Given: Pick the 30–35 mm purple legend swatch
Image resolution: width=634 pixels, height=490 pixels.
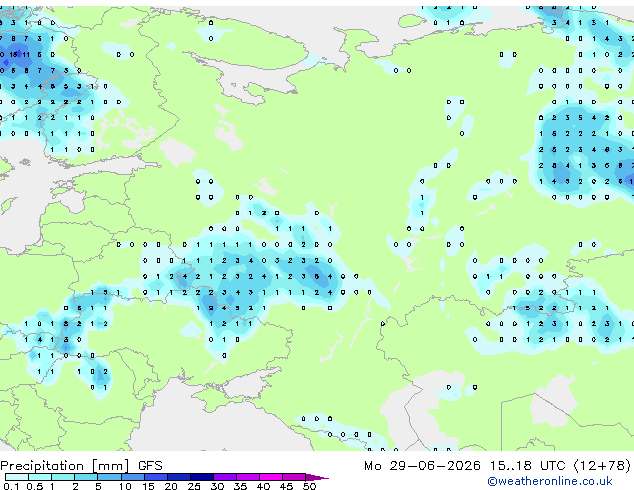Looking at the screenshot, I should (225, 477).
